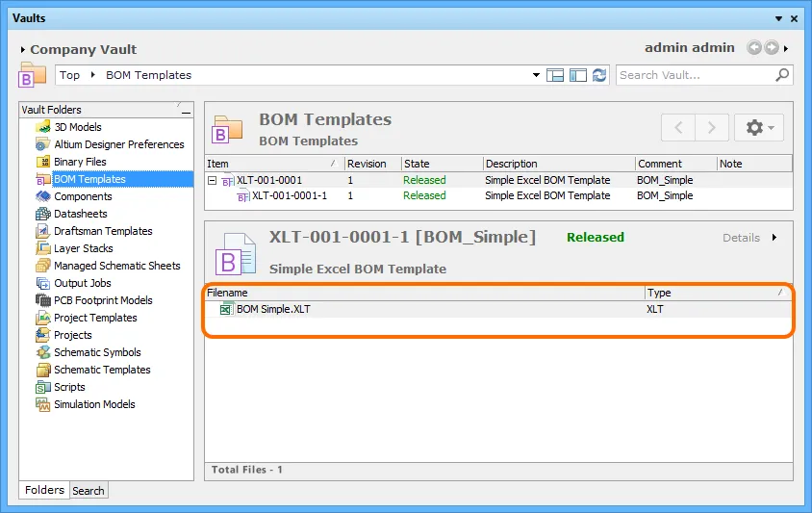Image resolution: width=812 pixels, height=513 pixels.
Task: Click the admin admin user name
Action: pos(689,48)
